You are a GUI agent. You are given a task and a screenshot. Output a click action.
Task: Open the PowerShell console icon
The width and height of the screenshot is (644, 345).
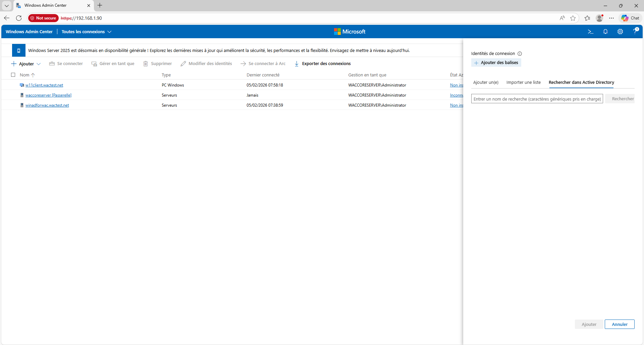[x=591, y=32]
